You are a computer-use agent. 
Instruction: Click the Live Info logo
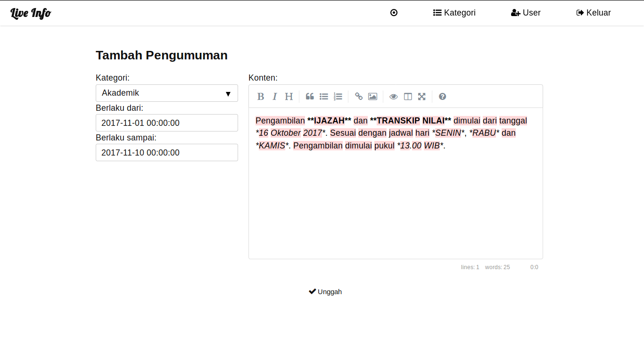[x=31, y=13]
